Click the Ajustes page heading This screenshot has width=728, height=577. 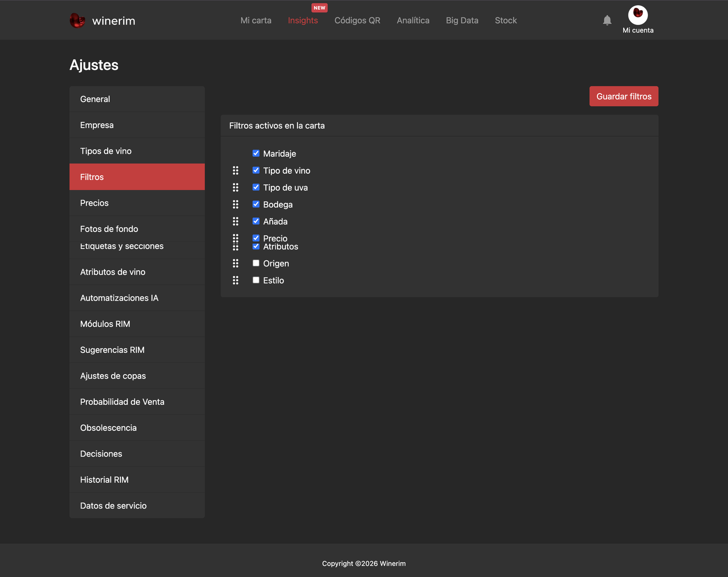point(94,65)
